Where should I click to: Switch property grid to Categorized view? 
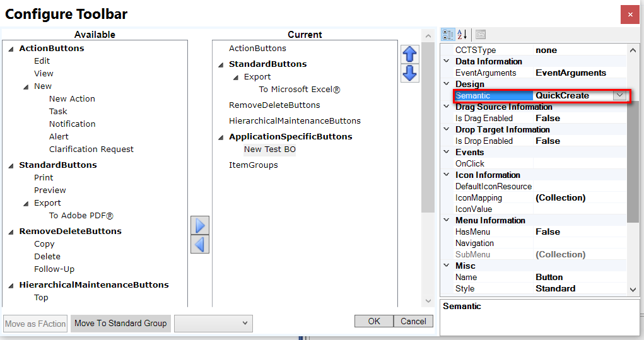pyautogui.click(x=448, y=35)
